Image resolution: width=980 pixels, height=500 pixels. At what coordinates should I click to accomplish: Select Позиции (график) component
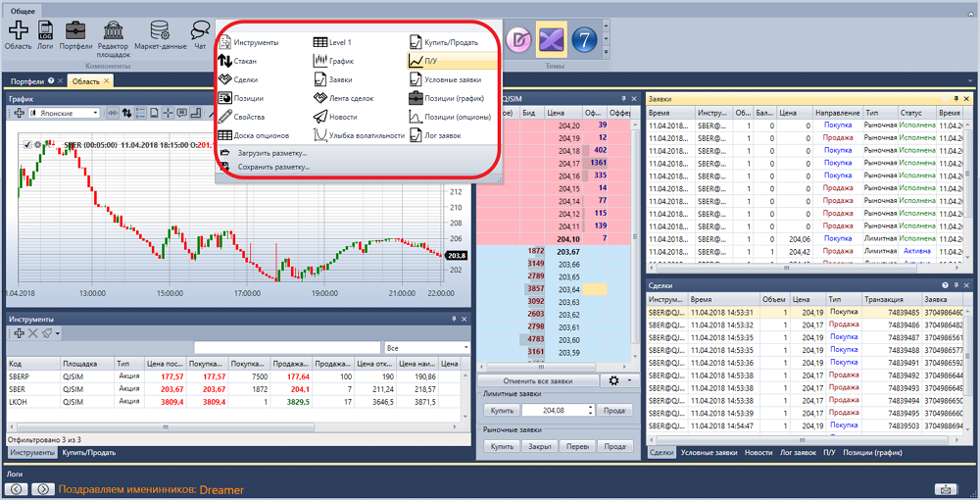(x=447, y=98)
